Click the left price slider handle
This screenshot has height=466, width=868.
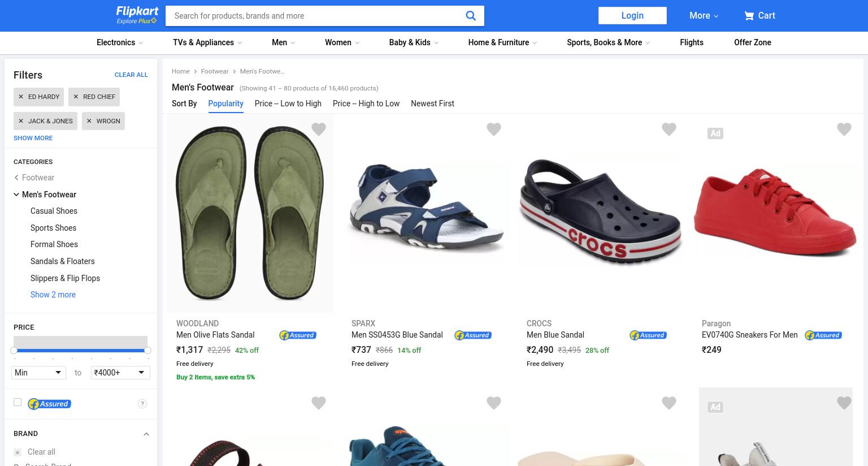pyautogui.click(x=14, y=351)
